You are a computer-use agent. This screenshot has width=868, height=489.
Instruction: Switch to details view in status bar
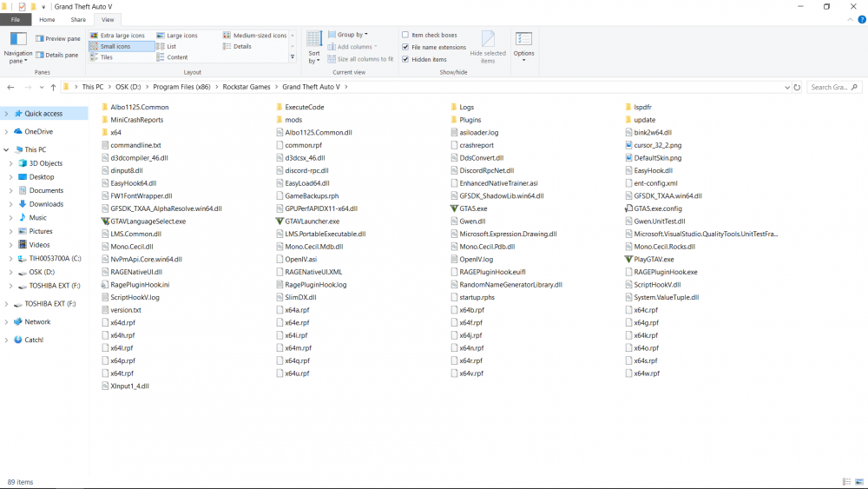pyautogui.click(x=846, y=482)
